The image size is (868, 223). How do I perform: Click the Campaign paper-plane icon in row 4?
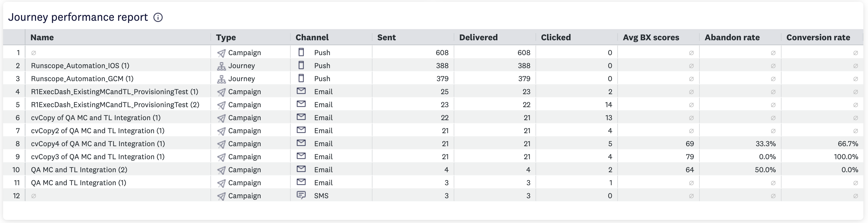[x=221, y=92]
